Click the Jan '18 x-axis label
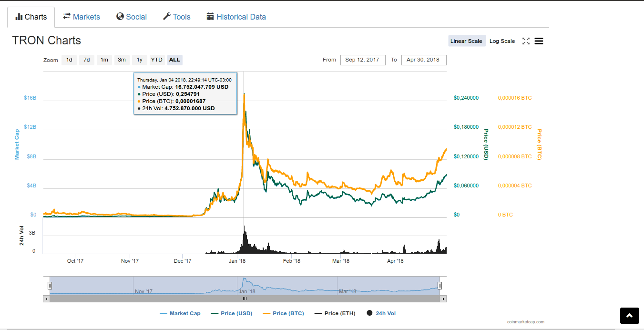Image resolution: width=644 pixels, height=330 pixels. tap(237, 261)
